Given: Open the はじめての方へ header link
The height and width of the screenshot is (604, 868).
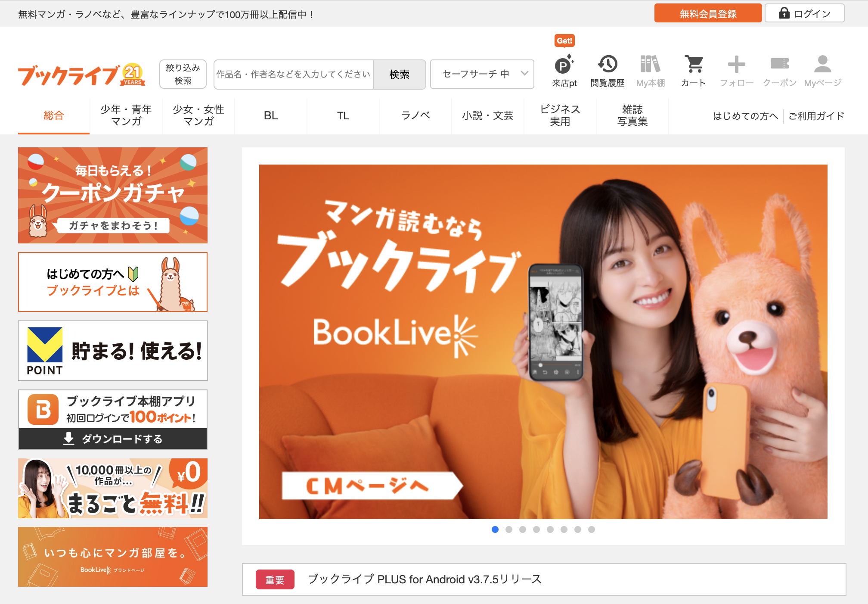Looking at the screenshot, I should (745, 116).
